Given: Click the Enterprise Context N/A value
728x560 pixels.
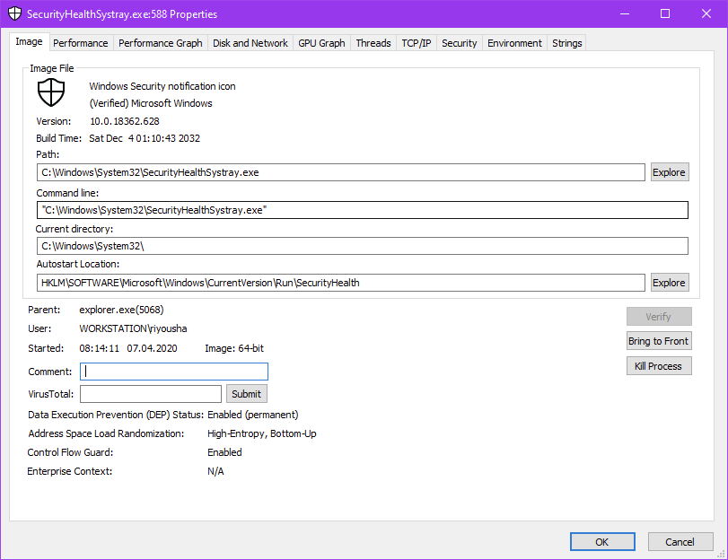Looking at the screenshot, I should point(215,471).
